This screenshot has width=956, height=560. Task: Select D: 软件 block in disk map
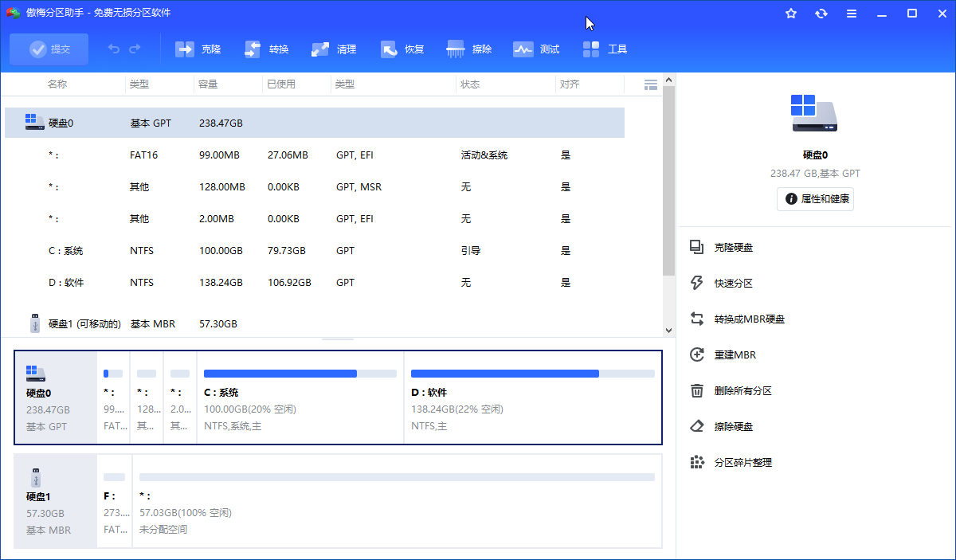532,397
